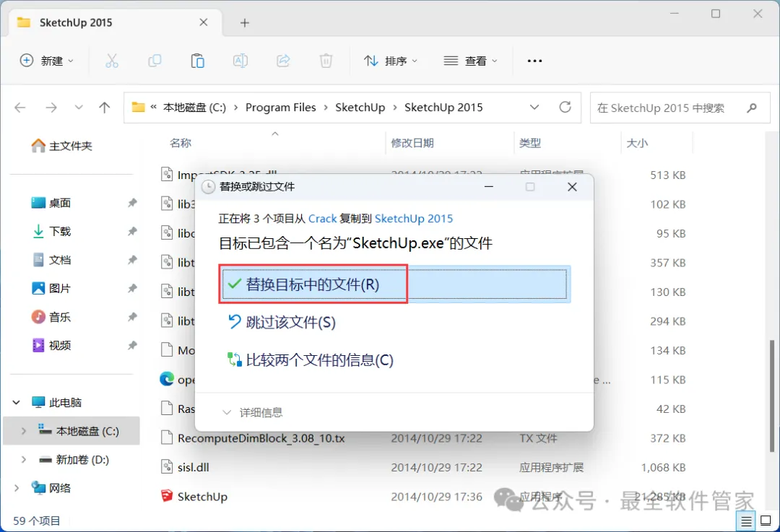
Task: Open Videos in quick access
Action: pyautogui.click(x=52, y=345)
